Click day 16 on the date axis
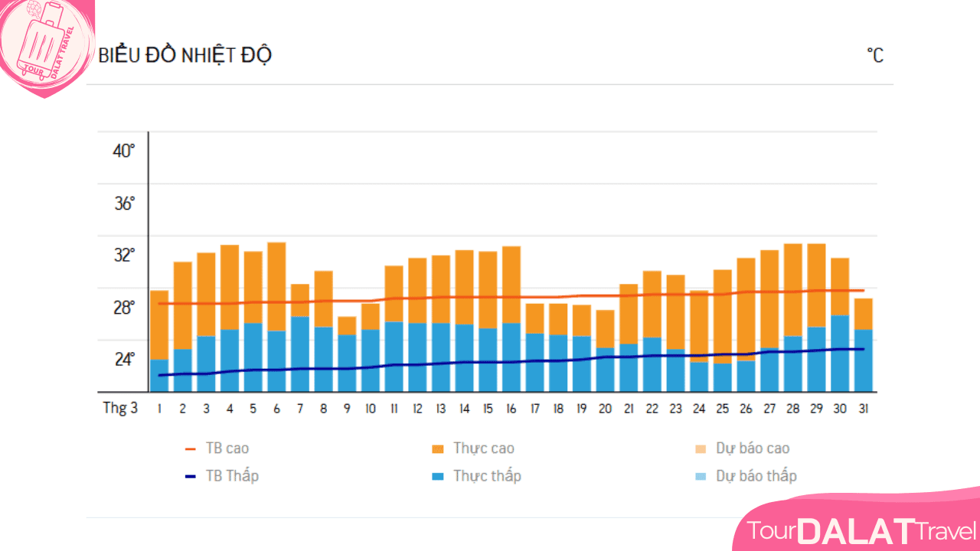Viewport: 980px width, 551px height. click(511, 409)
